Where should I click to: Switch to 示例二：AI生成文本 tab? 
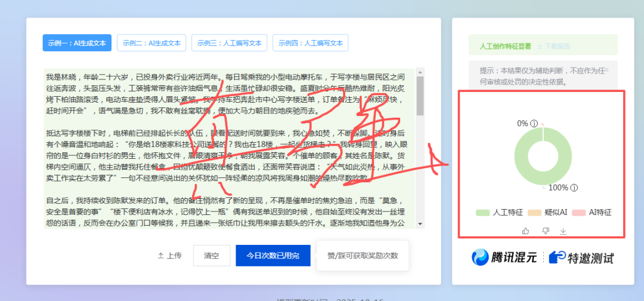pos(151,43)
